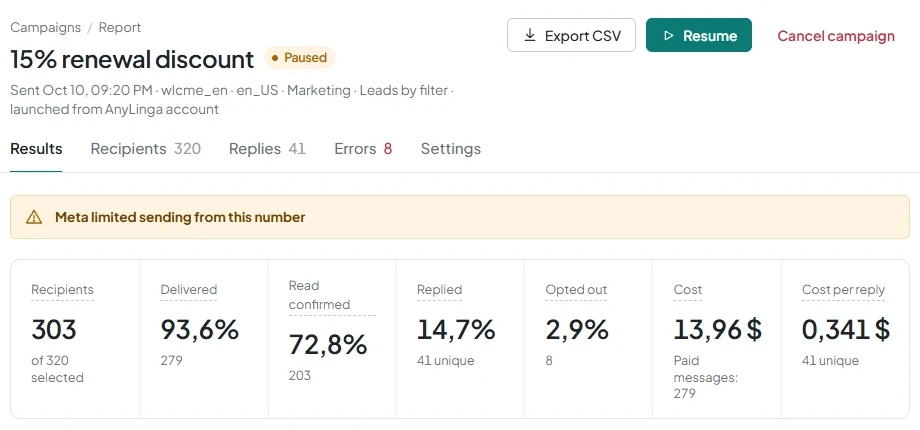Click the 'Recipients' metric label
This screenshot has width=920, height=430.
pos(62,290)
